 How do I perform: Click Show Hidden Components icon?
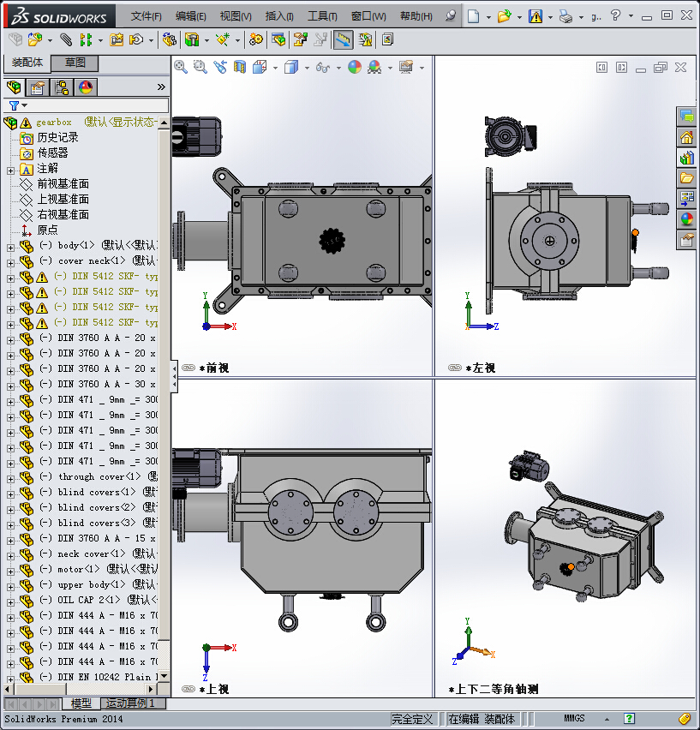click(x=170, y=40)
